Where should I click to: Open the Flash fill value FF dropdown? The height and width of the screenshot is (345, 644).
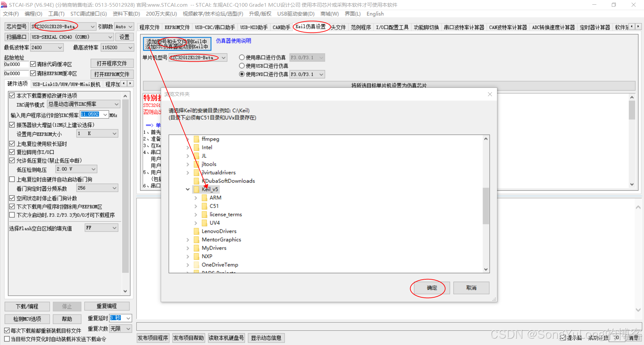point(114,228)
